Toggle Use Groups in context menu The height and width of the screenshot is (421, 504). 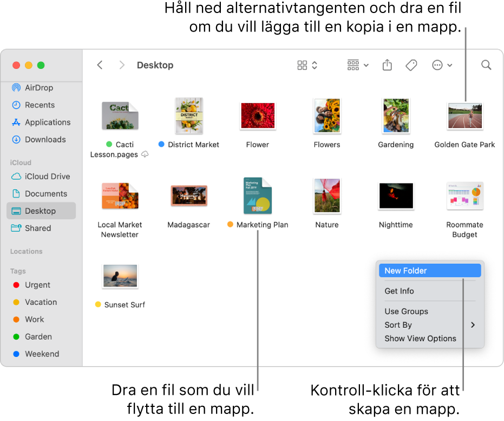click(x=430, y=312)
